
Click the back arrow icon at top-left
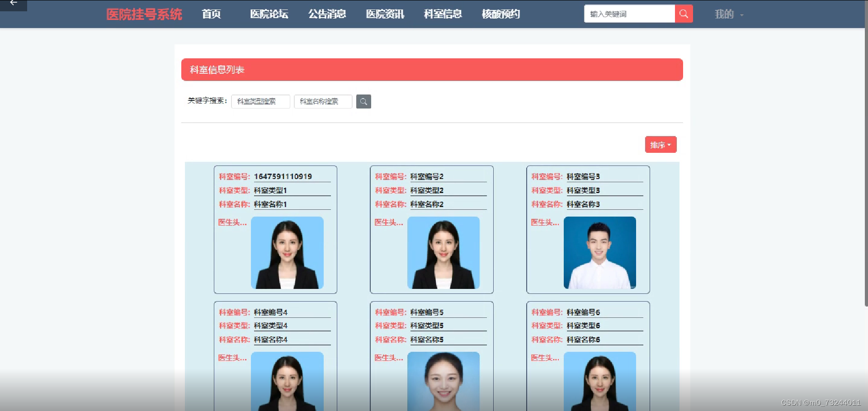(14, 3)
